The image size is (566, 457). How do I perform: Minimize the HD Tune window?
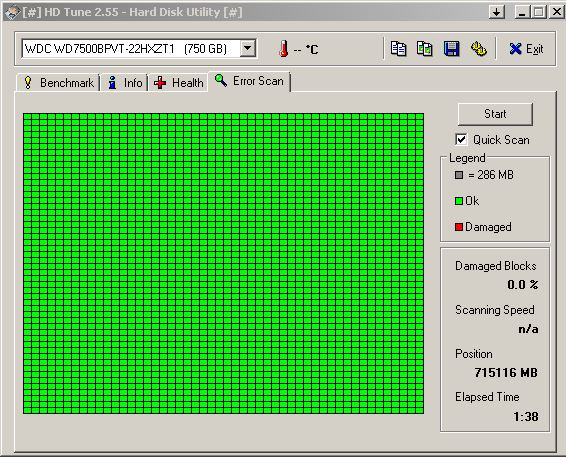(522, 12)
